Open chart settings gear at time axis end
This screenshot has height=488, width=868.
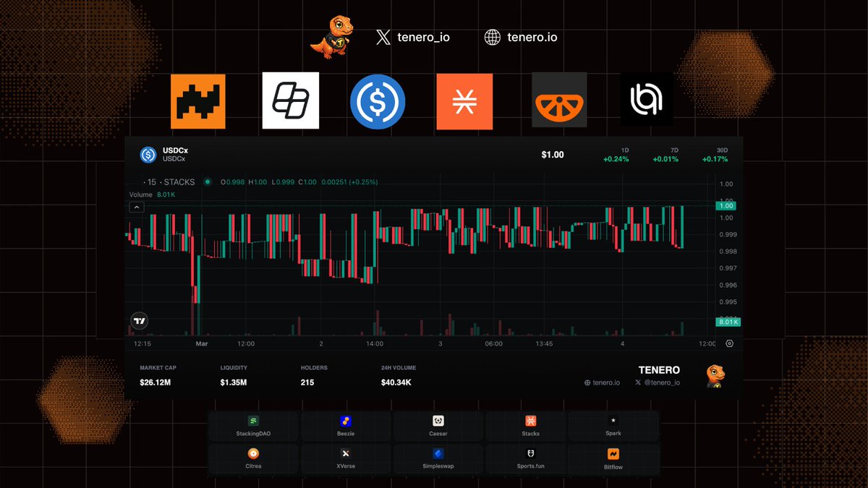click(729, 344)
